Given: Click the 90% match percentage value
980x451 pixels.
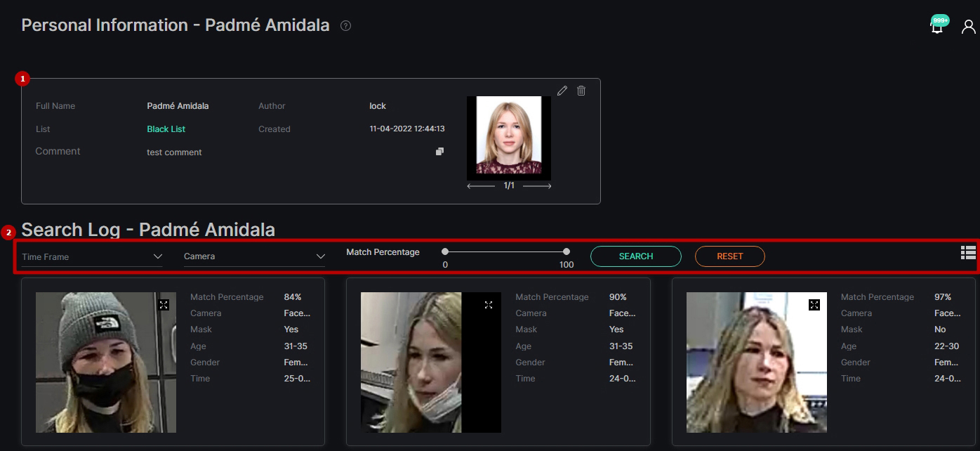Looking at the screenshot, I should 618,297.
